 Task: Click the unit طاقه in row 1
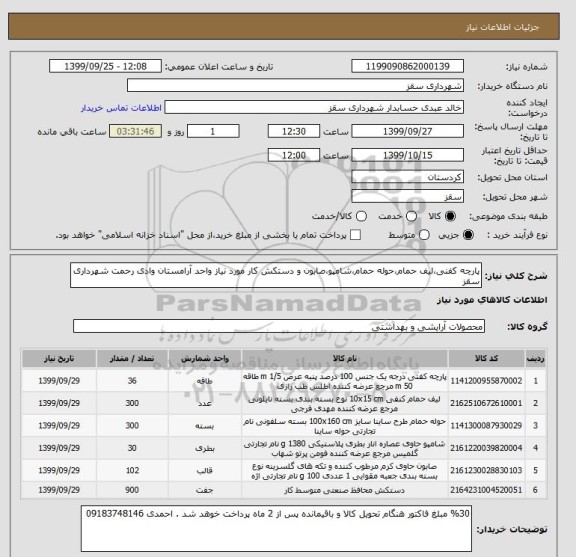205,381
